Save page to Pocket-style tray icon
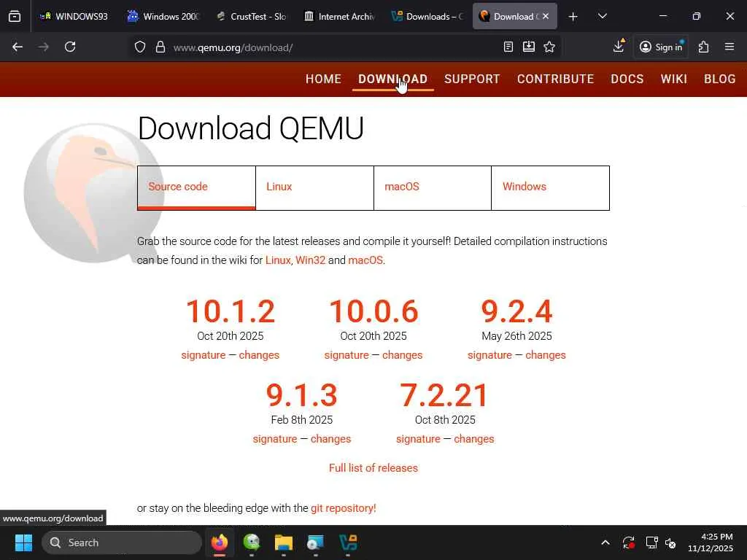The image size is (747, 560). pos(529,47)
